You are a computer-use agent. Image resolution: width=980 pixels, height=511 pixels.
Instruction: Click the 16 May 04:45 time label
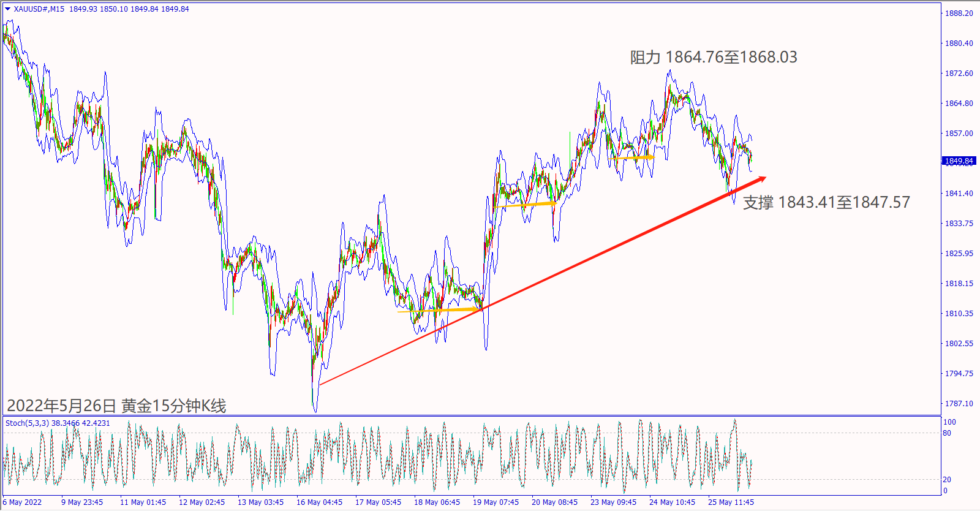pyautogui.click(x=319, y=502)
